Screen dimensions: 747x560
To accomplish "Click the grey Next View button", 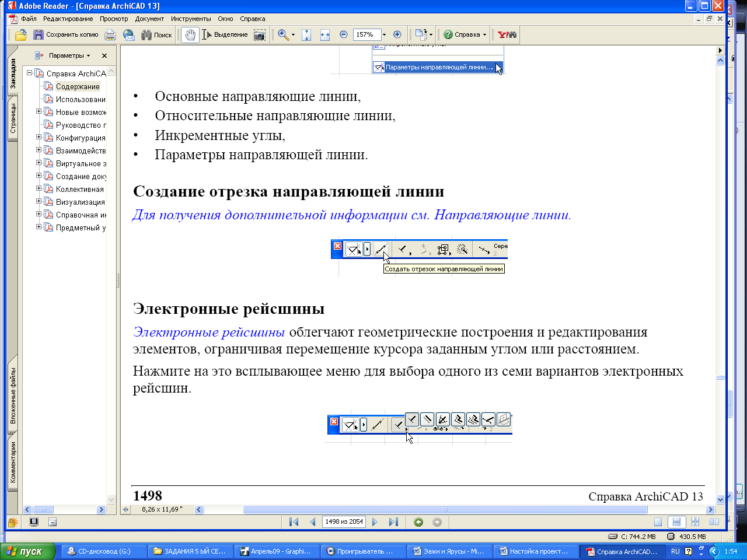I will 437,522.
